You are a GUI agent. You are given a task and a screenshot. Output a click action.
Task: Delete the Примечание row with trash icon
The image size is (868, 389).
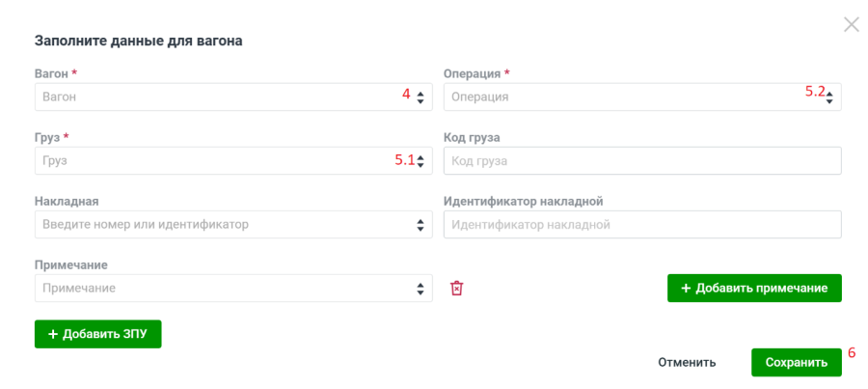point(457,289)
